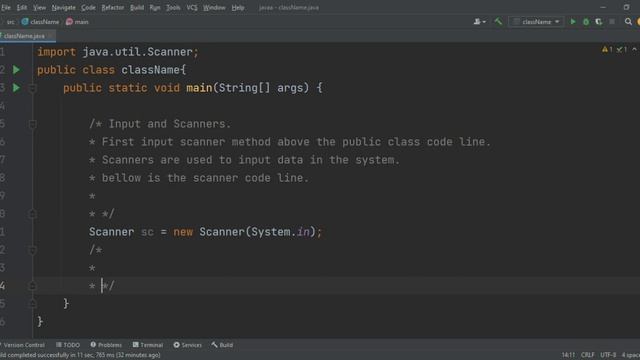This screenshot has width=640, height=360.
Task: Click the yellow warning indicator in editor corner
Action: (607, 49)
